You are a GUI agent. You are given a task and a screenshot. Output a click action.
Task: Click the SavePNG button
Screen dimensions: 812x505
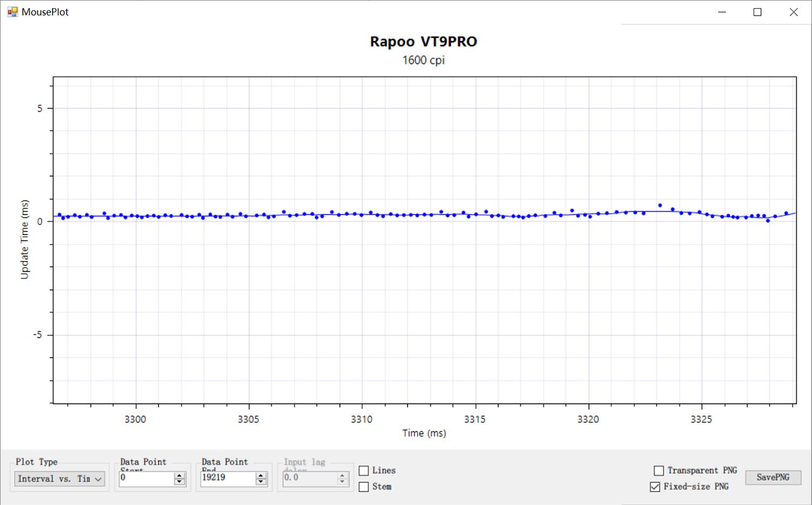tap(773, 477)
